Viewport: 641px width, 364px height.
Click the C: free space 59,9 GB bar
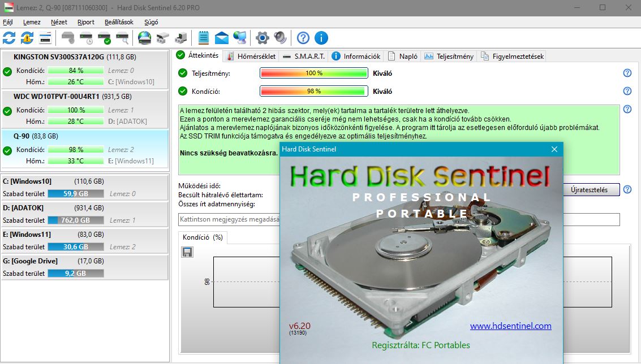(x=76, y=194)
